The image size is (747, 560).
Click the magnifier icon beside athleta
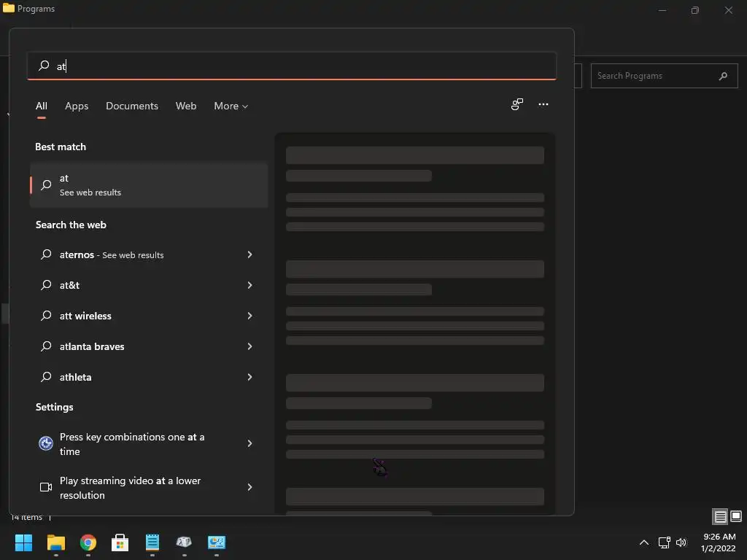tap(46, 377)
